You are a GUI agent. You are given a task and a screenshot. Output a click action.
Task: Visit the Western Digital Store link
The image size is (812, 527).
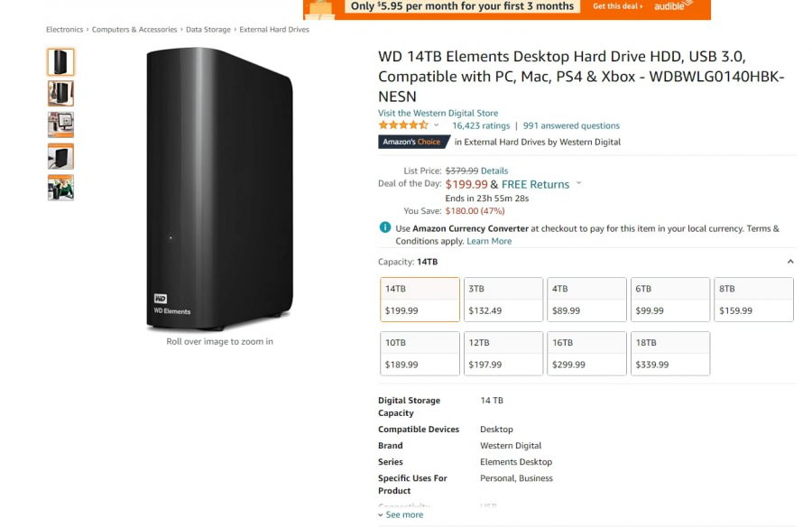(x=438, y=113)
